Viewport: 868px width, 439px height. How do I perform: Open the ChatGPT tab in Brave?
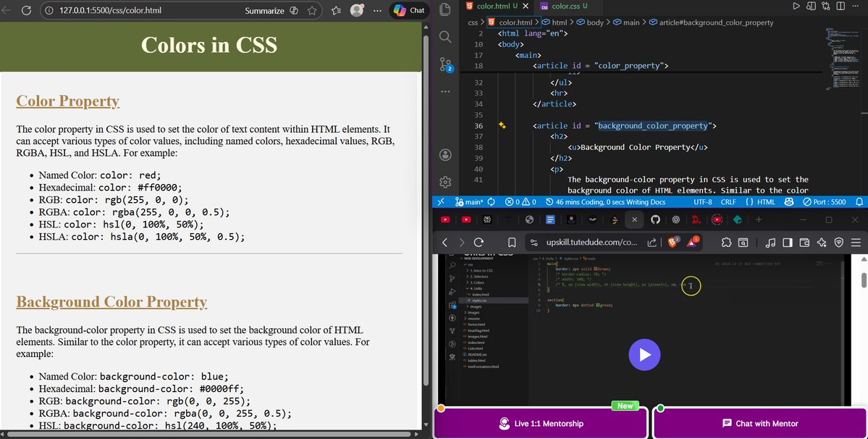click(x=676, y=220)
